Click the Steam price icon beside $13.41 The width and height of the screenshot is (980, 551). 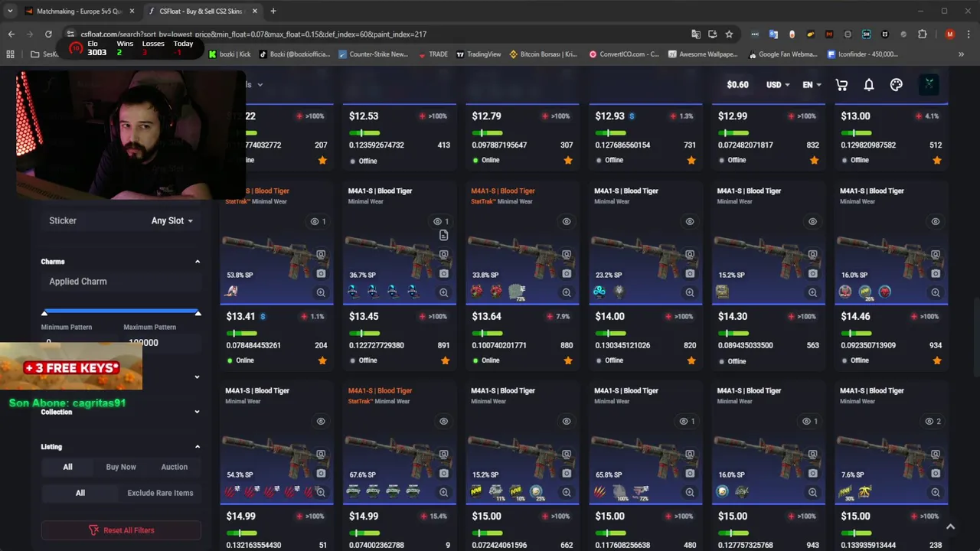pyautogui.click(x=263, y=316)
